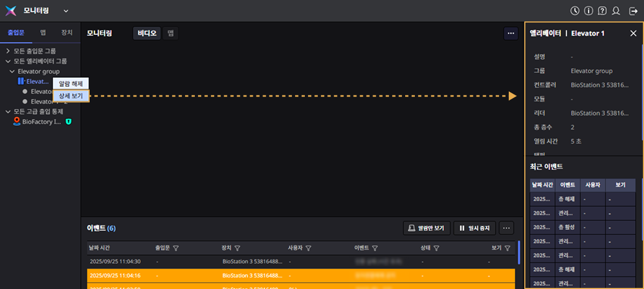Switch monitoring view to 비디오

(147, 33)
